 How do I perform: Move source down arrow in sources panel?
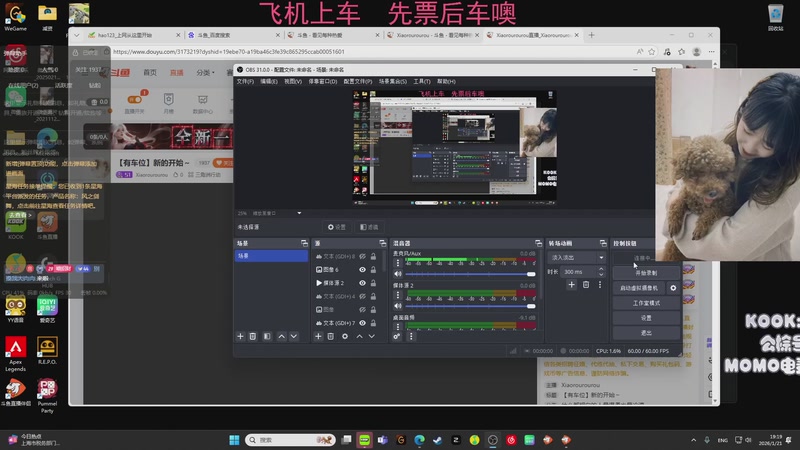point(371,336)
